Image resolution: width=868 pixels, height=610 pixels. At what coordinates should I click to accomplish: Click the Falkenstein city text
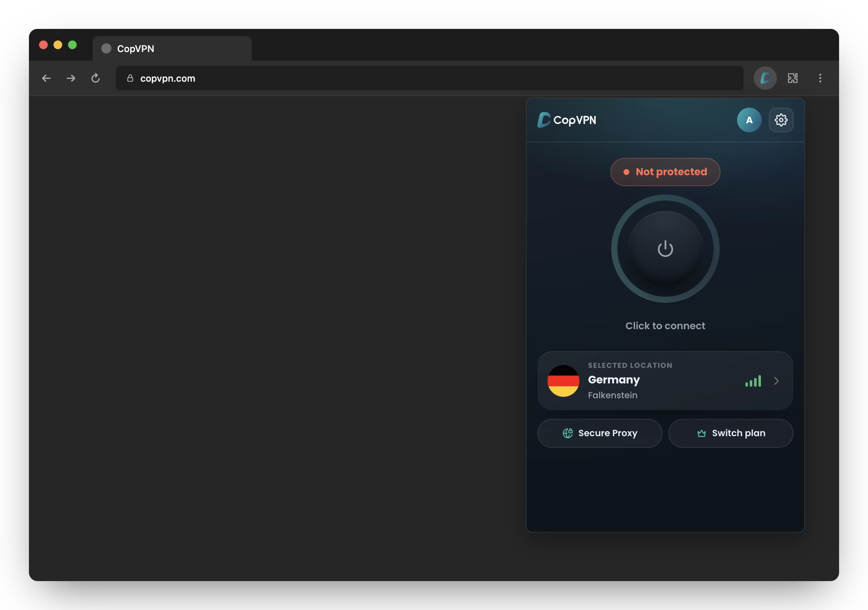[x=612, y=395]
